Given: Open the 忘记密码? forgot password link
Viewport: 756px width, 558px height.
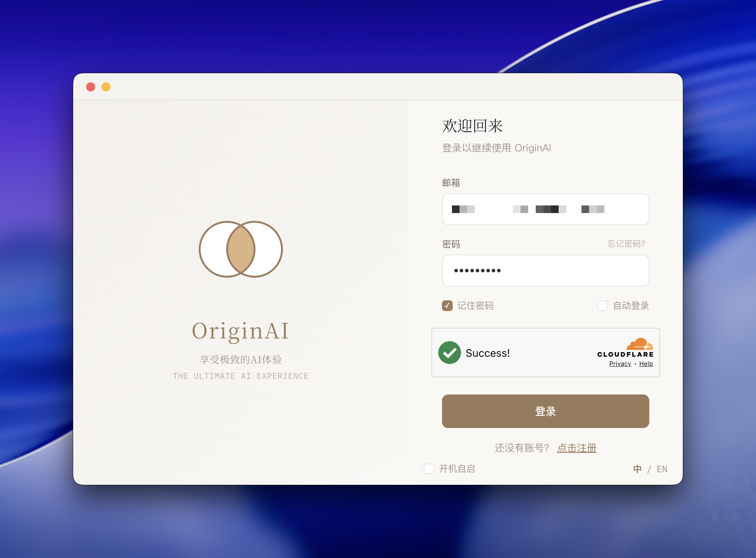Looking at the screenshot, I should click(x=626, y=244).
